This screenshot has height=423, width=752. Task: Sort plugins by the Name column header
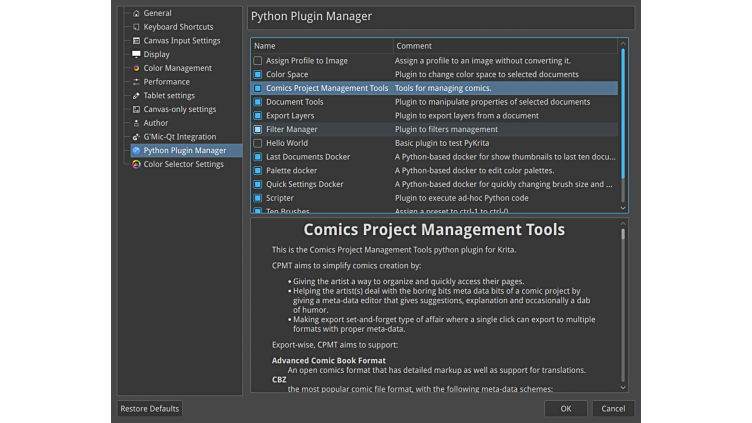321,46
